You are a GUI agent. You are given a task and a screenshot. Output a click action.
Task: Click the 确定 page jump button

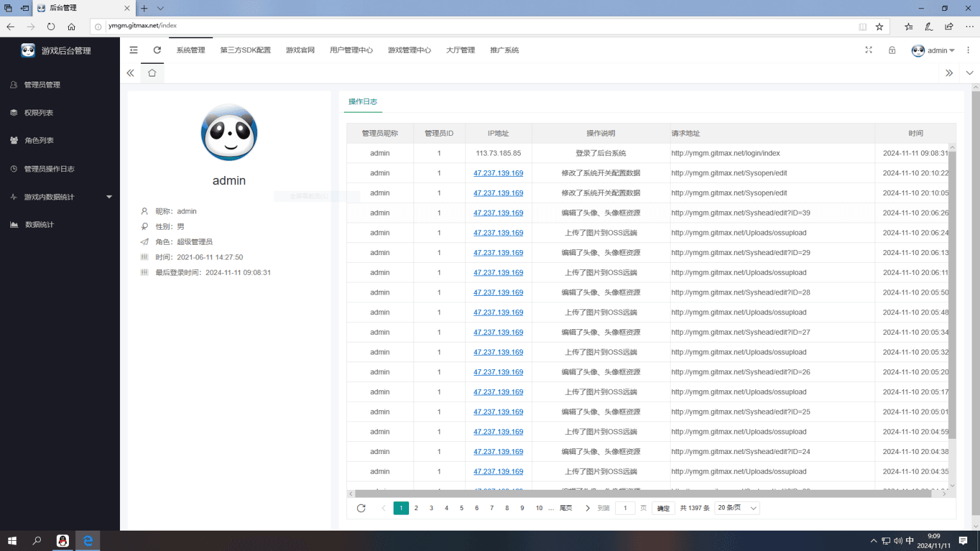(663, 508)
